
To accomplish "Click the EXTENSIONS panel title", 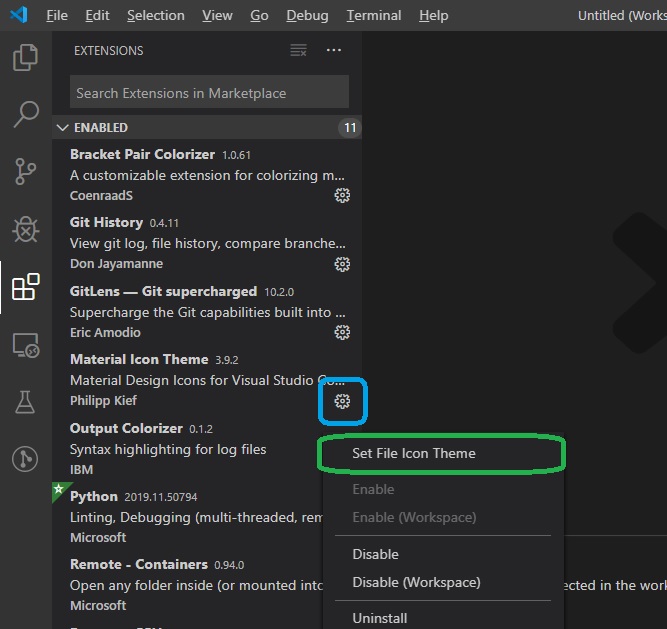I will click(108, 51).
